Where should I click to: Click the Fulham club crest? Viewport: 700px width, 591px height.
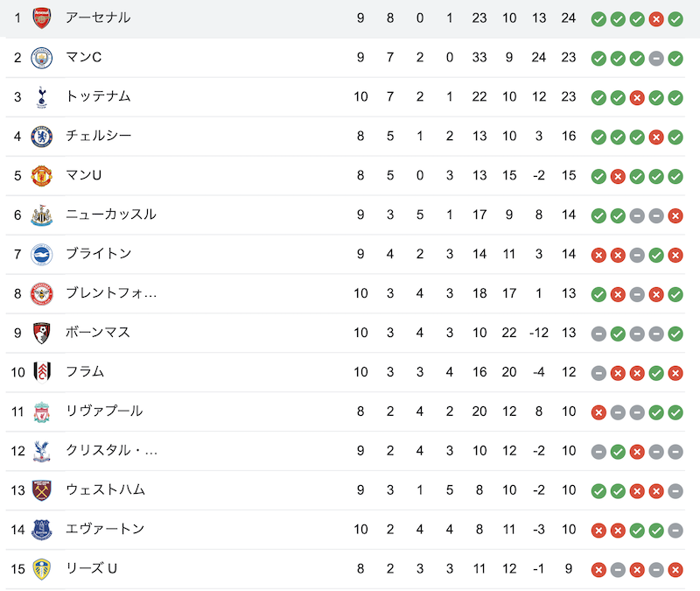coord(42,372)
